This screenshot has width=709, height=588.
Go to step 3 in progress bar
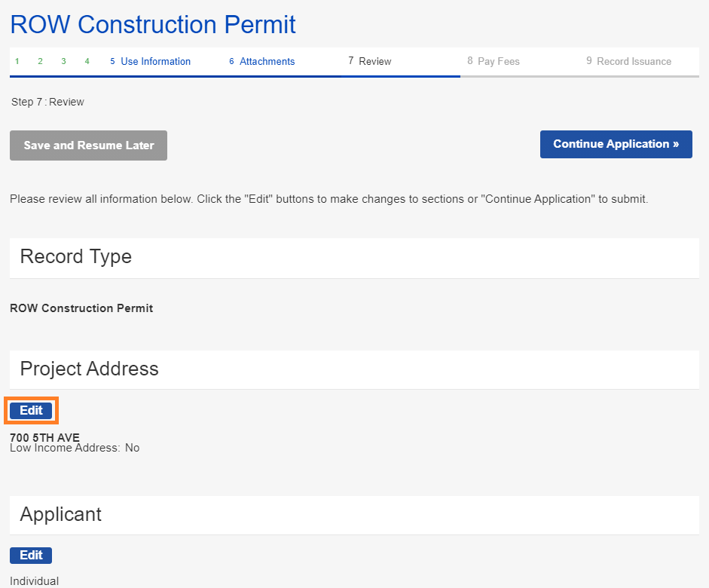point(64,62)
